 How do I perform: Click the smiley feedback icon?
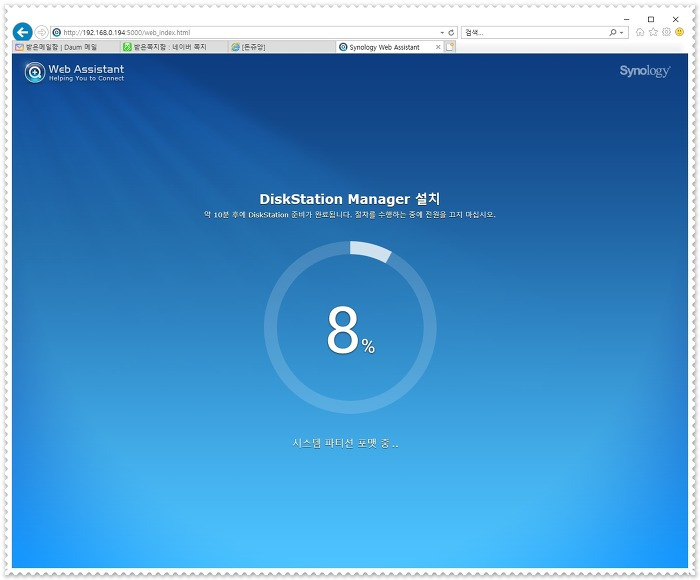[679, 32]
